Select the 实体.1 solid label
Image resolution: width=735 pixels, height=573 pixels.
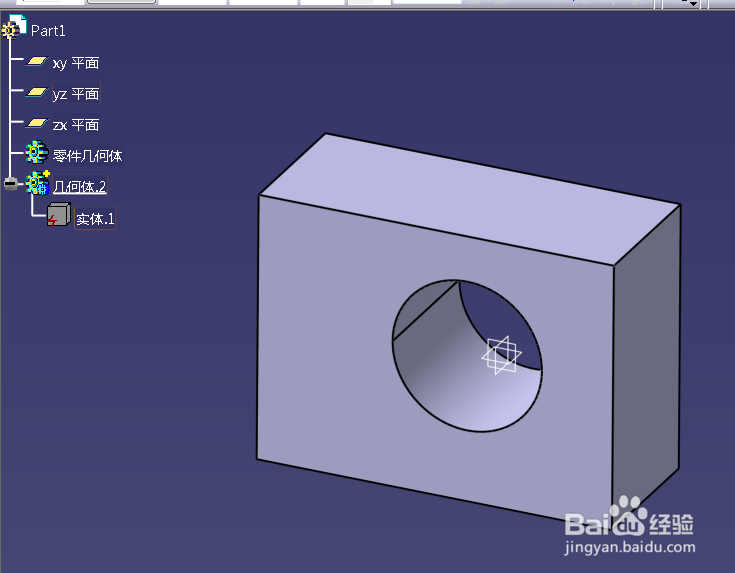[95, 219]
